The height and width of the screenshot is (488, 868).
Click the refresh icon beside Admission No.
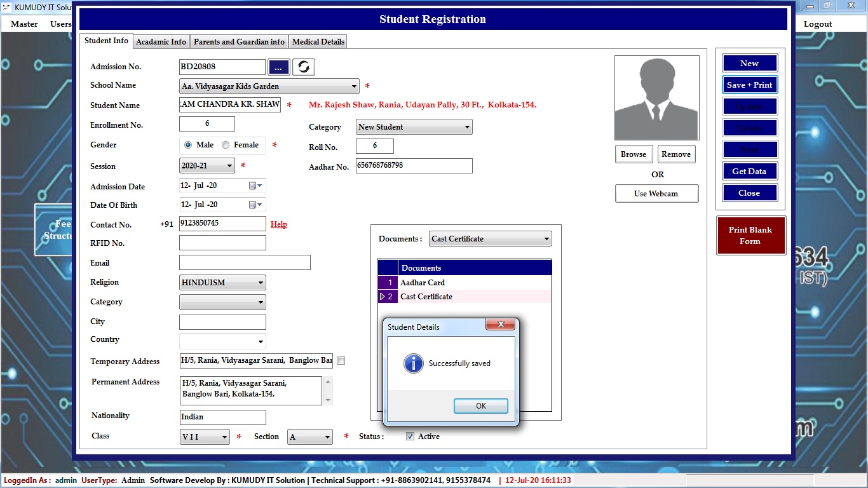pyautogui.click(x=304, y=67)
